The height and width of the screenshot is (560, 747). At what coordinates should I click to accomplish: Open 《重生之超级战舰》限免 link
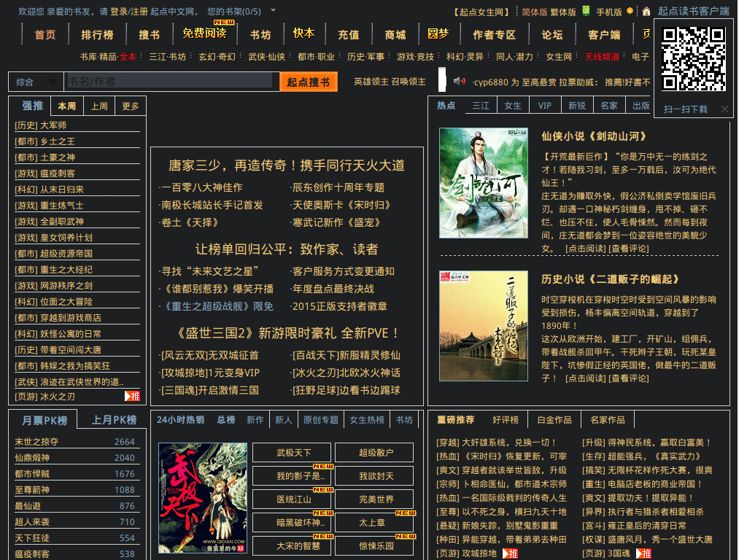[x=219, y=306]
